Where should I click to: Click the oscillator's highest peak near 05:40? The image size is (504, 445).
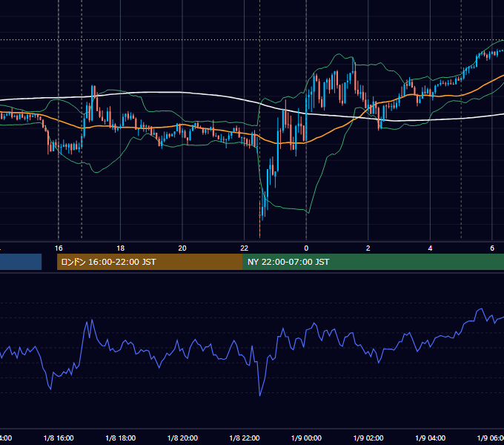pos(481,309)
